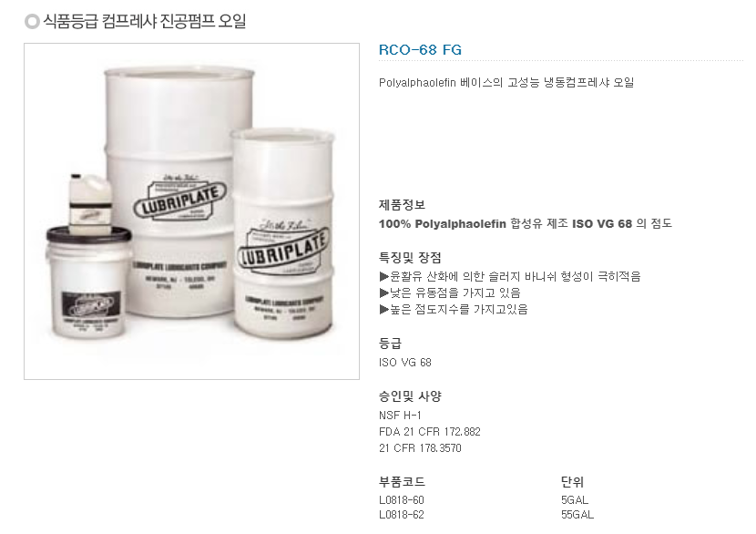This screenshot has height=534, width=756.
Task: Click the 5GAL unit entry
Action: click(575, 500)
